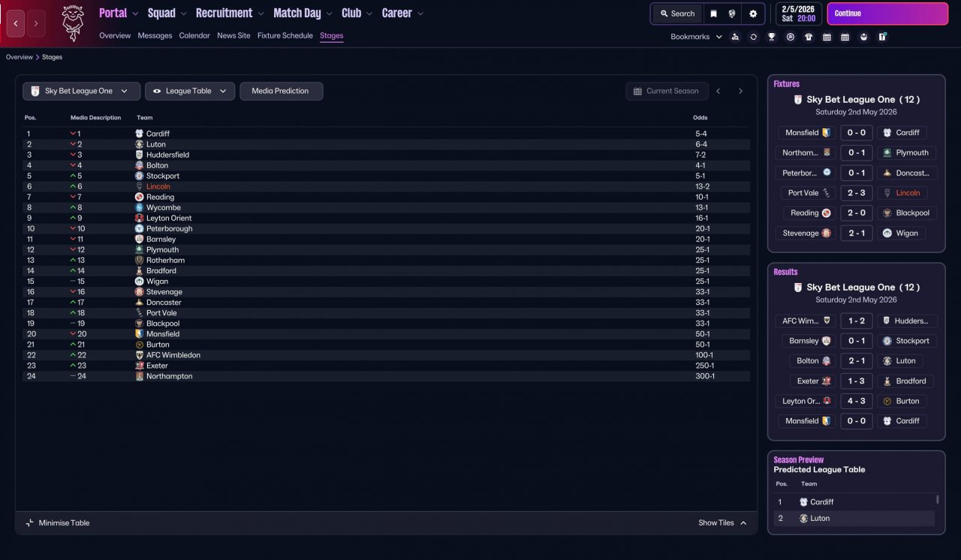Collapse tiles with Show Tiles chevron
The height and width of the screenshot is (560, 961).
(x=743, y=522)
